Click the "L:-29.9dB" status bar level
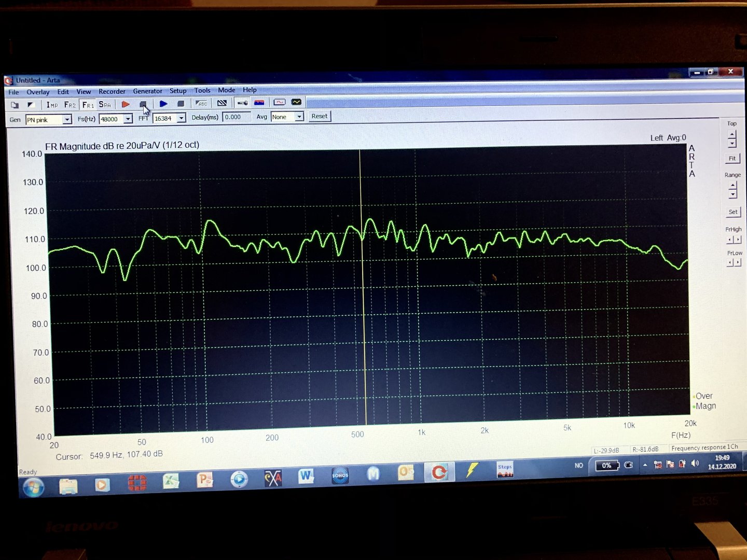The width and height of the screenshot is (747, 560). point(606,451)
